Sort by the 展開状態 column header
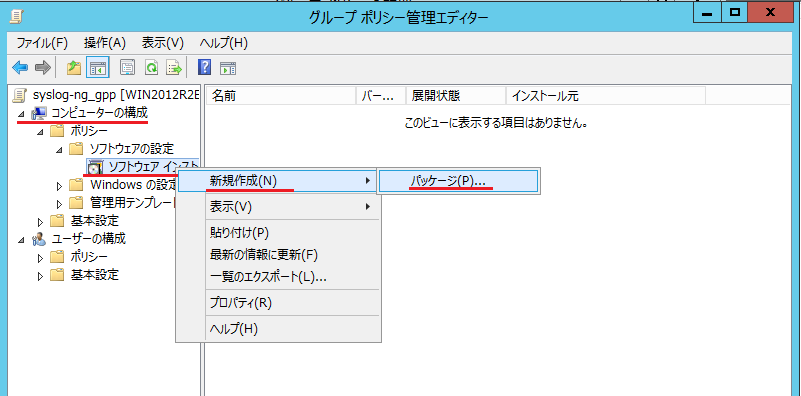Screen dimensions: 801x396 click(456, 96)
